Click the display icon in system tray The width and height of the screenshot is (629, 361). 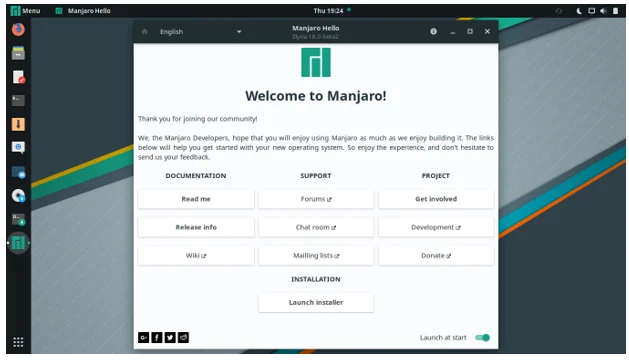tap(591, 11)
